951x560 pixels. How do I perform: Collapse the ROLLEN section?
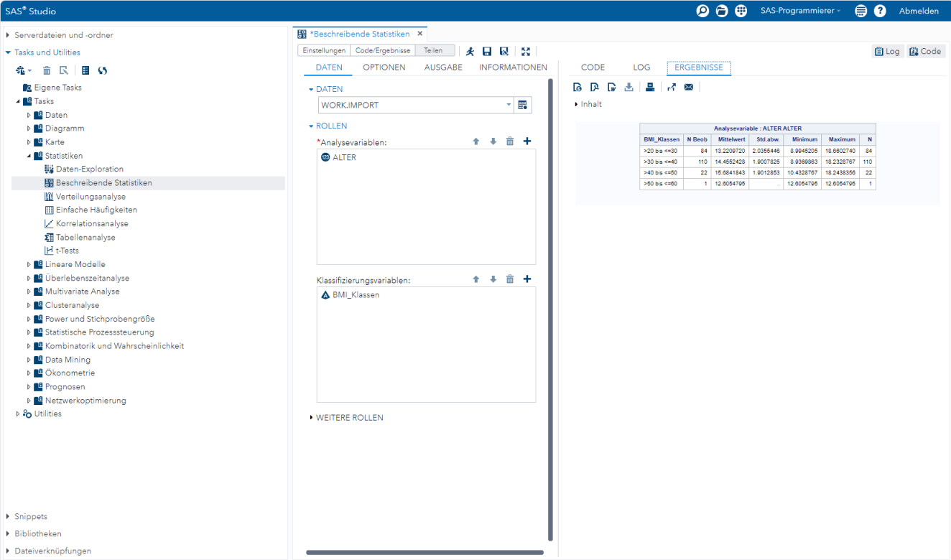pos(311,126)
